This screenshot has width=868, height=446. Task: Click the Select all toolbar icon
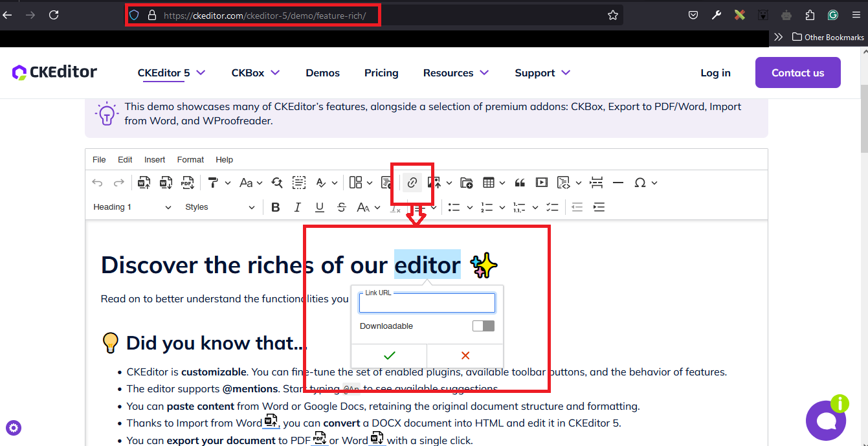click(299, 183)
